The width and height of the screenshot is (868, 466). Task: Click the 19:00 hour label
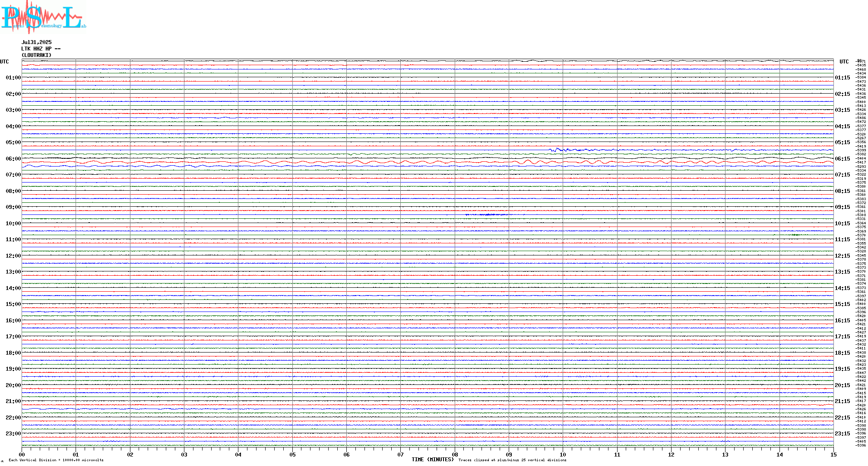13,369
